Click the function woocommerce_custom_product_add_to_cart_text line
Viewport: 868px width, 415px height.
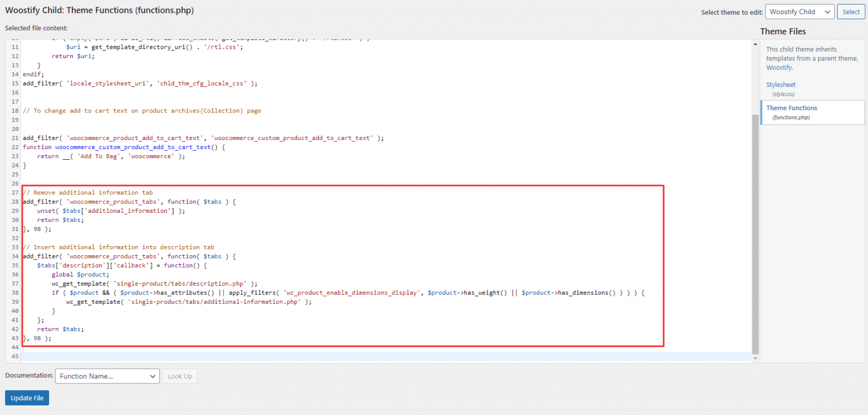(124, 147)
